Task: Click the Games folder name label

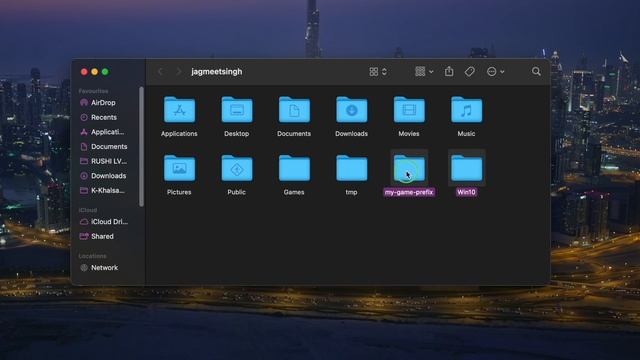Action: (294, 192)
